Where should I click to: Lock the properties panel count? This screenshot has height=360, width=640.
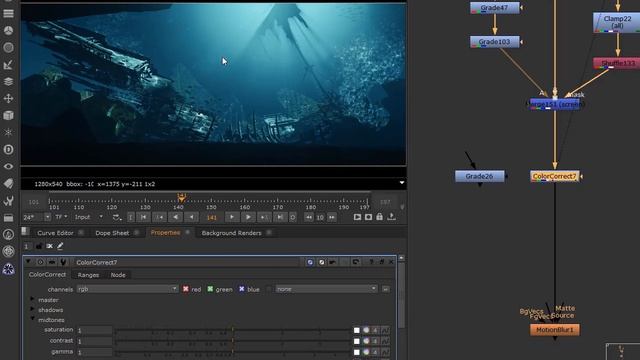point(39,246)
